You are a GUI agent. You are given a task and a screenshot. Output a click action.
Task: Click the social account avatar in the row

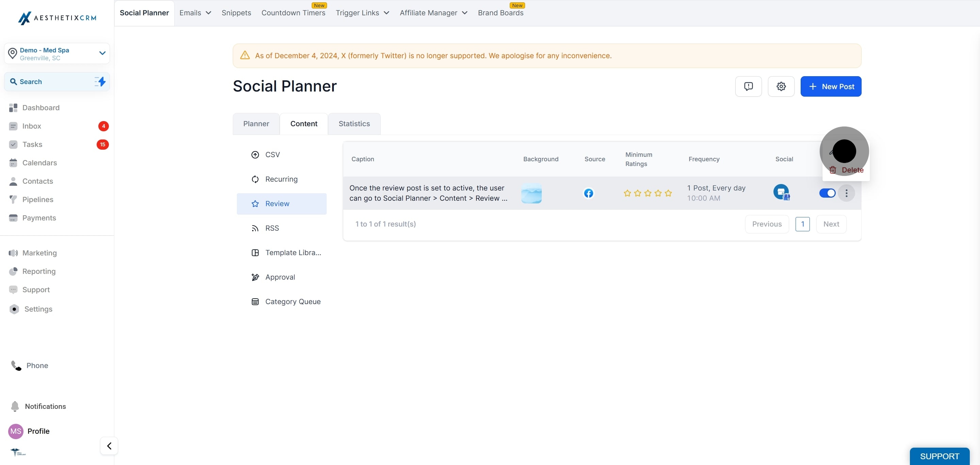(781, 192)
